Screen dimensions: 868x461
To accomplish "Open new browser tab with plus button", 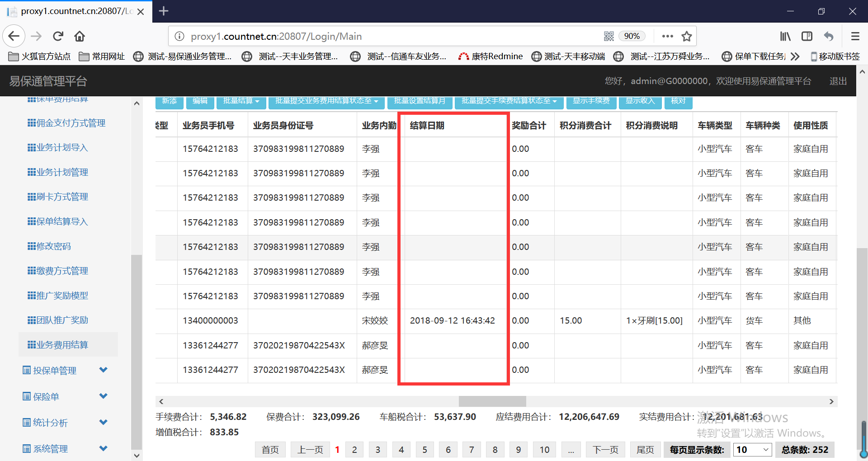I will (x=164, y=11).
